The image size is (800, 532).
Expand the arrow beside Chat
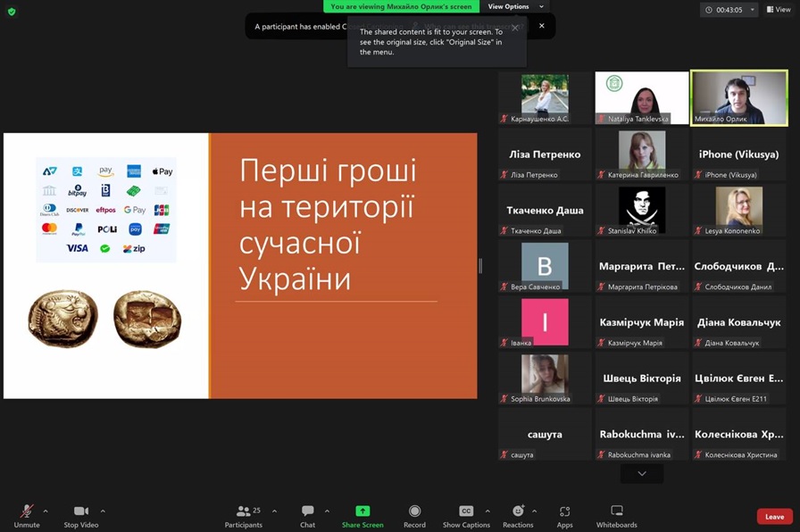pyautogui.click(x=327, y=511)
